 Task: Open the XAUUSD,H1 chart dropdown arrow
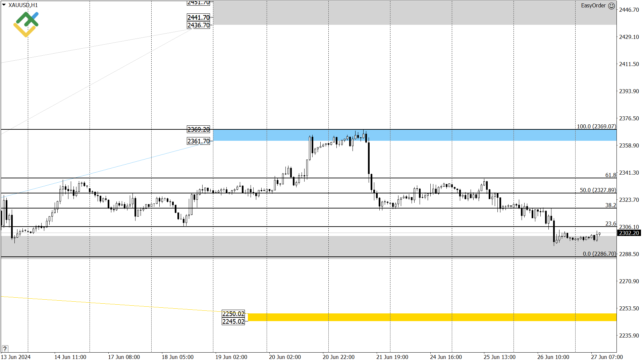pos(4,5)
